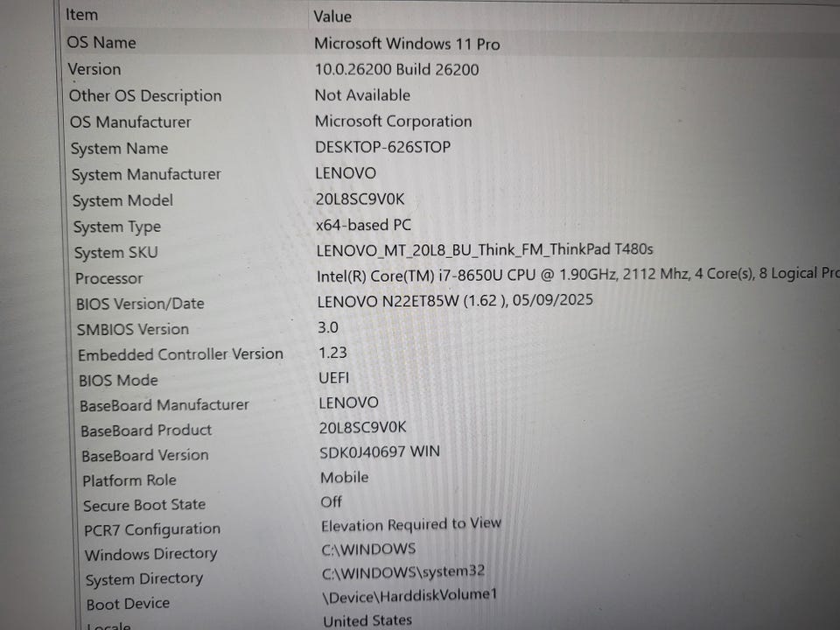The height and width of the screenshot is (630, 840).
Task: Select the Off value for Secure Boot
Action: [x=331, y=502]
